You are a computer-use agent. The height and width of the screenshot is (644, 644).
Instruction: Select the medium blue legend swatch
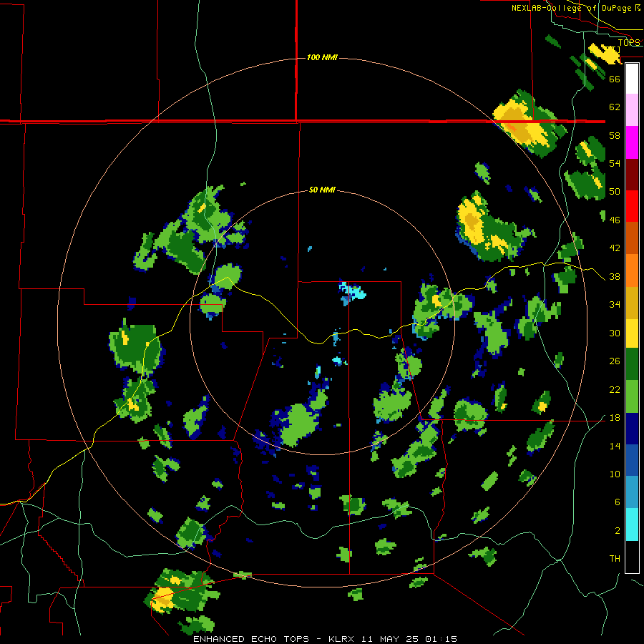tap(632, 460)
